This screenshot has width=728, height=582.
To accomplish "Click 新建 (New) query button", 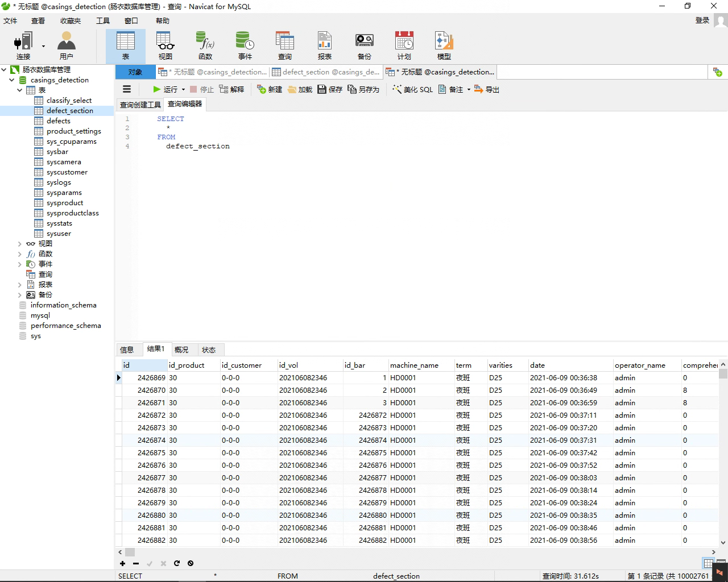I will click(270, 89).
